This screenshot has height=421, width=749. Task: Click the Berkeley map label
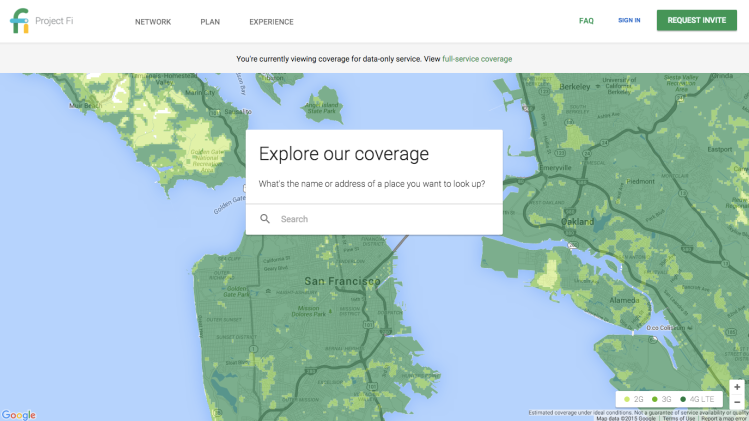[575, 87]
